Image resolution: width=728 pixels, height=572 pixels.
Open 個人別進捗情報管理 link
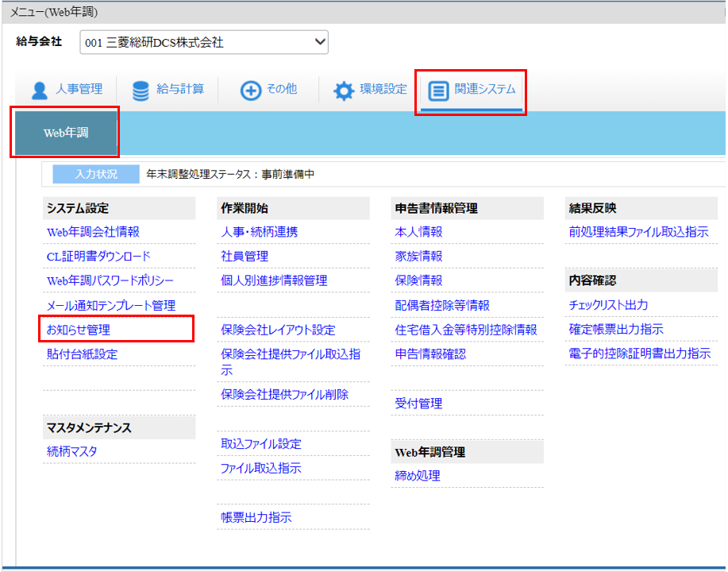[x=274, y=280]
